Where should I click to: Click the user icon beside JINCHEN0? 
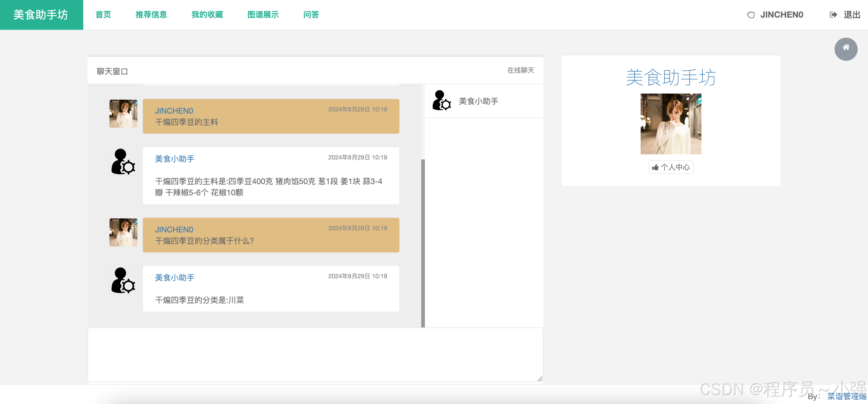[751, 15]
